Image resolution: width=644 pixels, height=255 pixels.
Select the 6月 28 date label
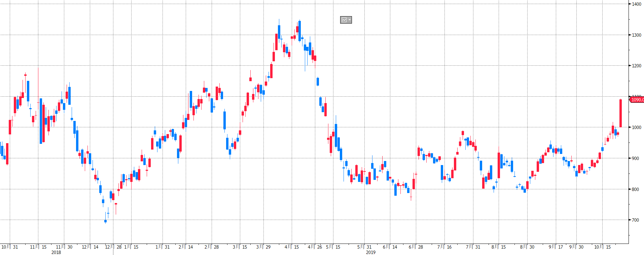[416, 247]
